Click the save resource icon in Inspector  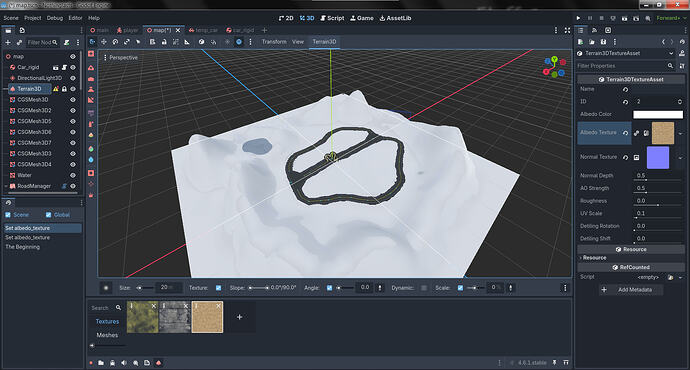[x=603, y=42]
